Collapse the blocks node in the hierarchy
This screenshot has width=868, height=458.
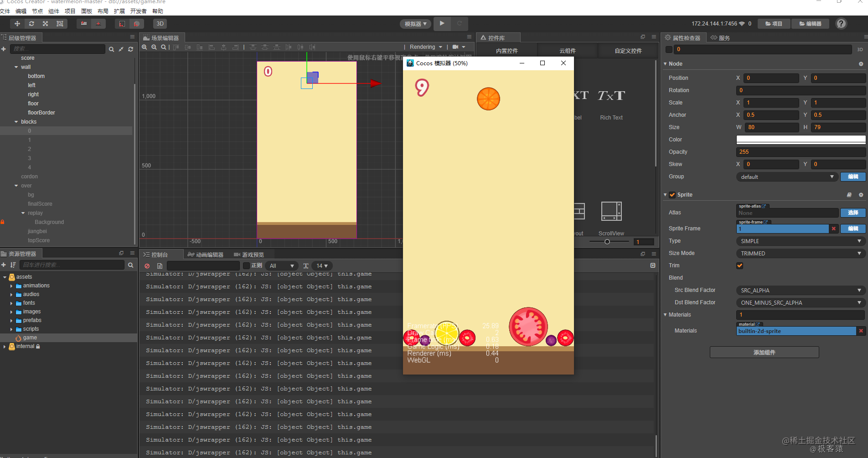16,122
